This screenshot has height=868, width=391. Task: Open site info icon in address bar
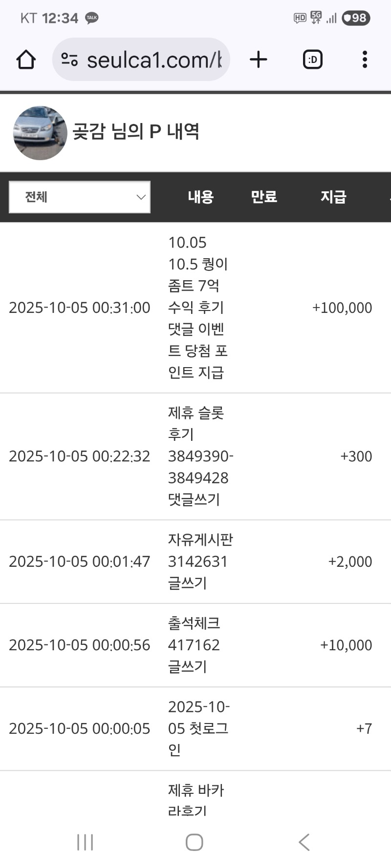(x=69, y=60)
